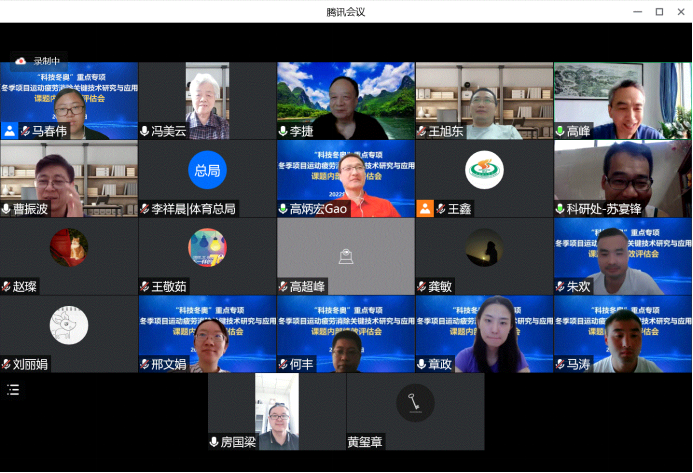This screenshot has width=693, height=473.
Task: Select 王敬茹's colorful droplet avatar
Action: (207, 248)
